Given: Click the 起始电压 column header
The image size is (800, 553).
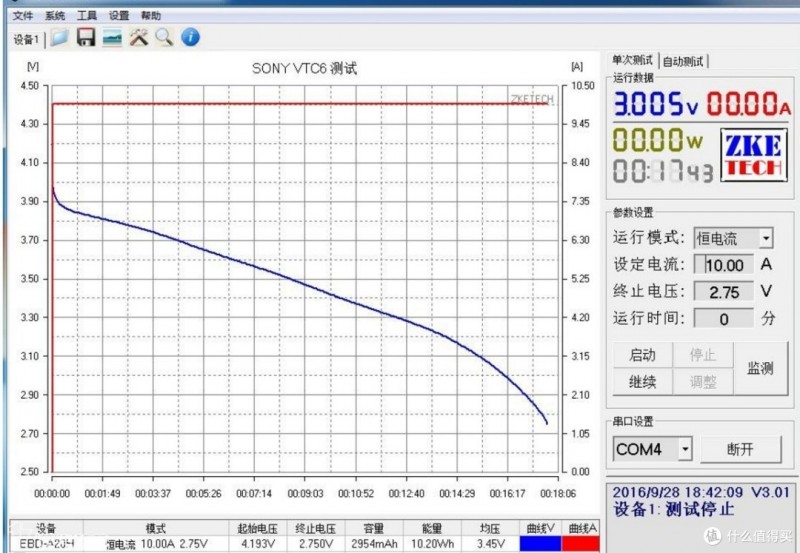Looking at the screenshot, I should tap(258, 529).
